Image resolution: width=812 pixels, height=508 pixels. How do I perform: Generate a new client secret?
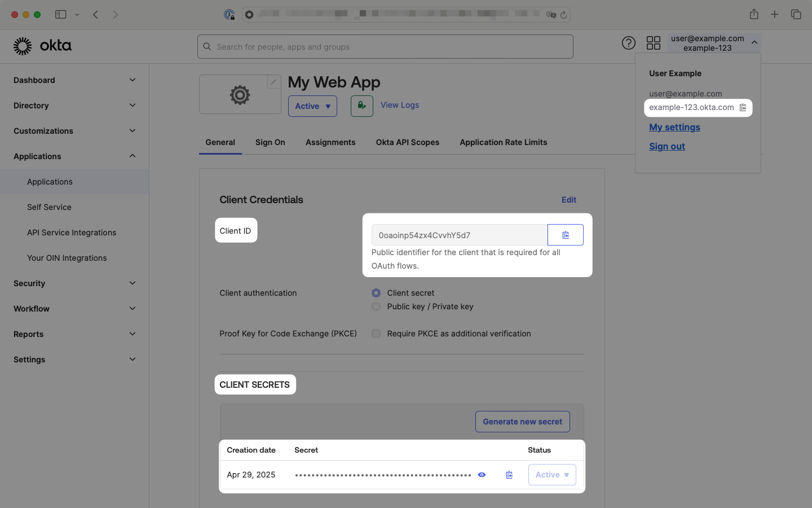click(x=522, y=421)
